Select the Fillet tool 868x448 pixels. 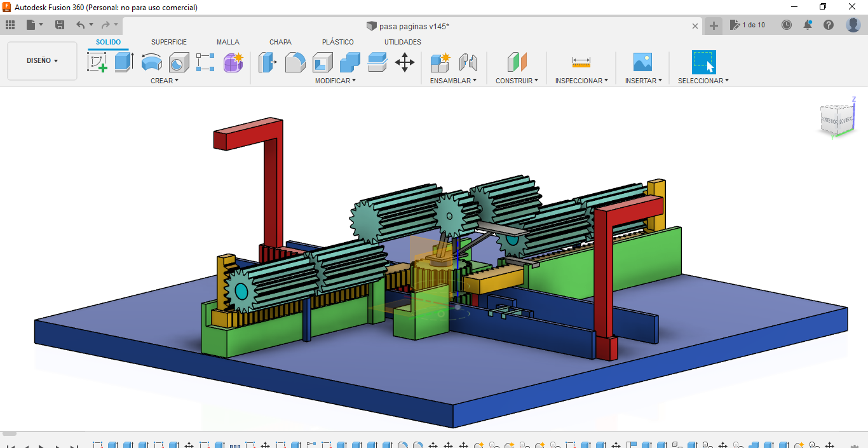(295, 62)
